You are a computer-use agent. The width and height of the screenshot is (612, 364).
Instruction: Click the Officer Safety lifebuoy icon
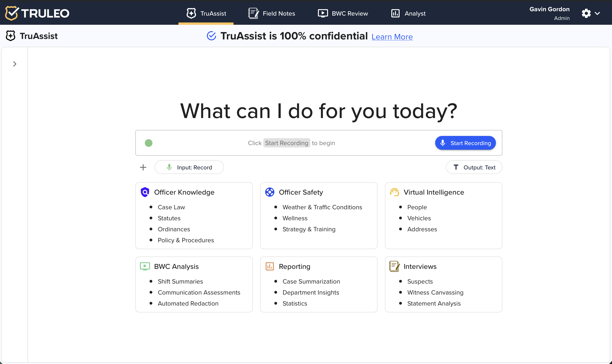click(270, 192)
